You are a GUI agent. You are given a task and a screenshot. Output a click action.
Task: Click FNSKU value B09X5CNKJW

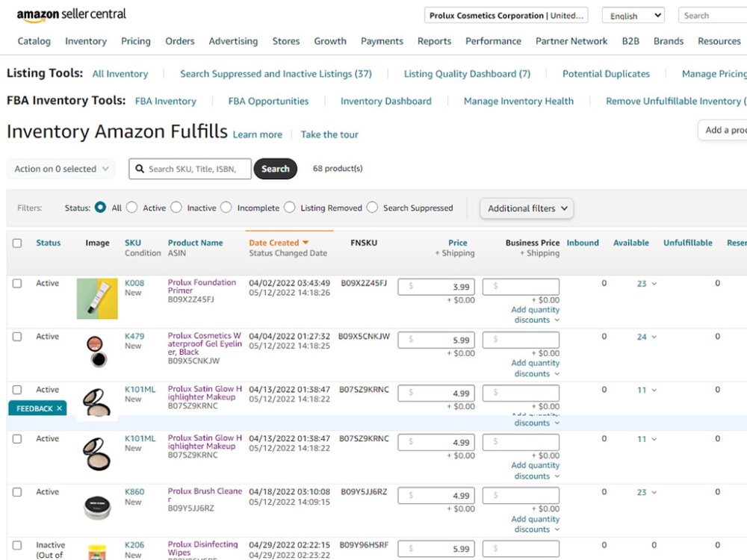364,336
